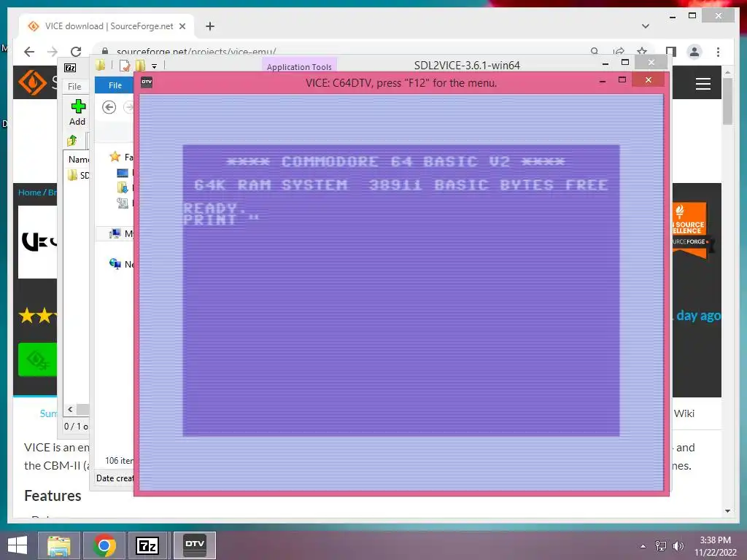
Task: Click the Favorites star in Explorer
Action: click(115, 156)
